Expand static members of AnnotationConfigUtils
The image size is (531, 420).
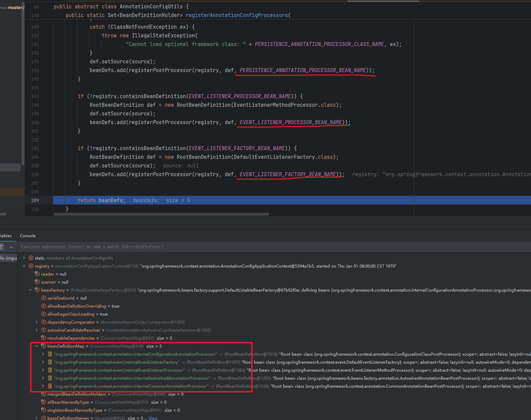(24, 258)
